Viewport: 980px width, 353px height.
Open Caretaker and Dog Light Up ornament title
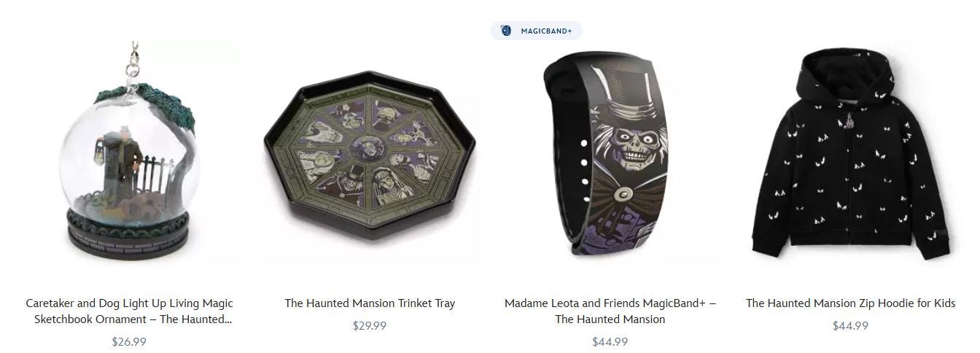pos(130,311)
